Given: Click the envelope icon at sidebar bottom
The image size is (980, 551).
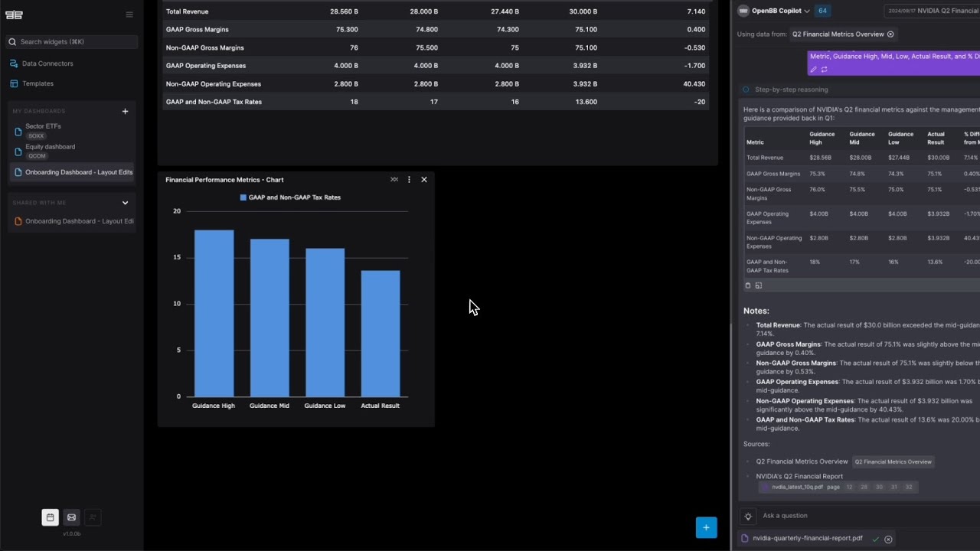Looking at the screenshot, I should 71,517.
